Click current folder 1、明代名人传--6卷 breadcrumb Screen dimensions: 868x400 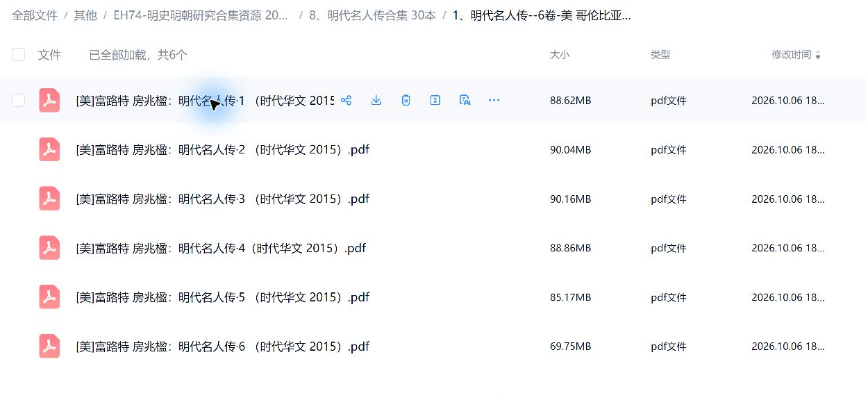coord(542,15)
